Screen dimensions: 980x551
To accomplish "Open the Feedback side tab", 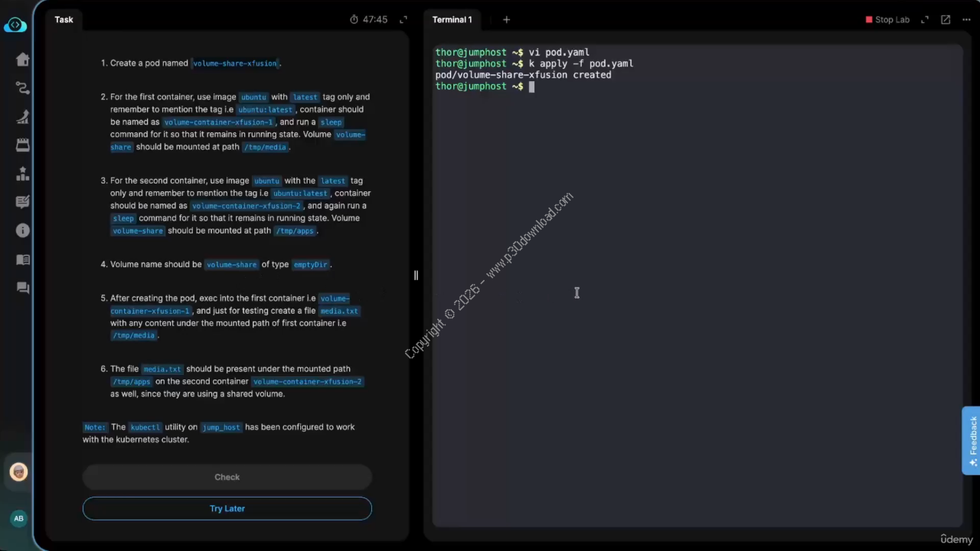I will [x=971, y=440].
